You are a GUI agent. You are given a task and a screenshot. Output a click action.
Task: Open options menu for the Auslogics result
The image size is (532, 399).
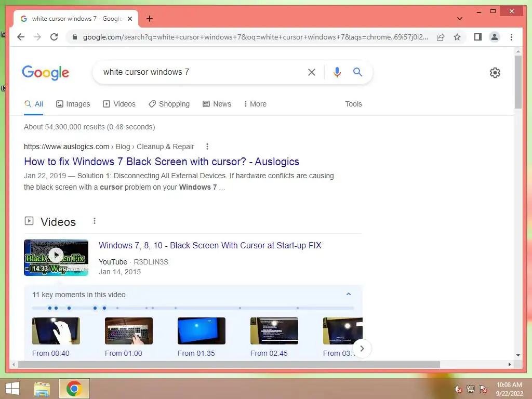click(x=207, y=147)
